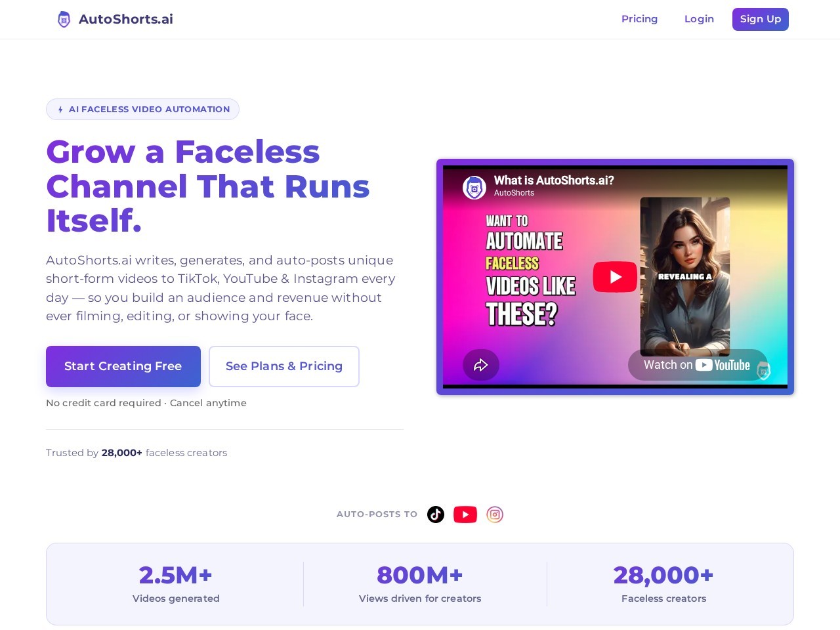Click the share arrow icon on video
This screenshot has height=630, width=840.
[x=481, y=365]
